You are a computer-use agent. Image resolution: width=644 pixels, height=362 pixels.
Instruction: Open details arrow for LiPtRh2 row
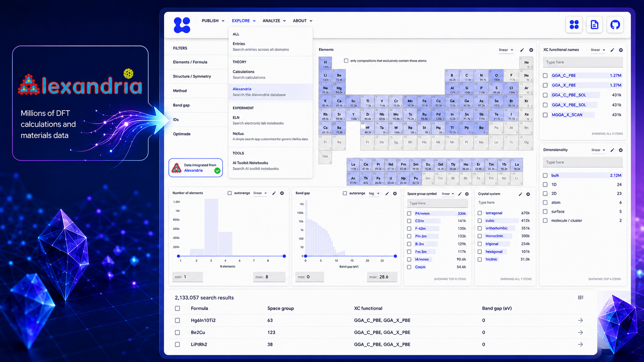pyautogui.click(x=580, y=344)
